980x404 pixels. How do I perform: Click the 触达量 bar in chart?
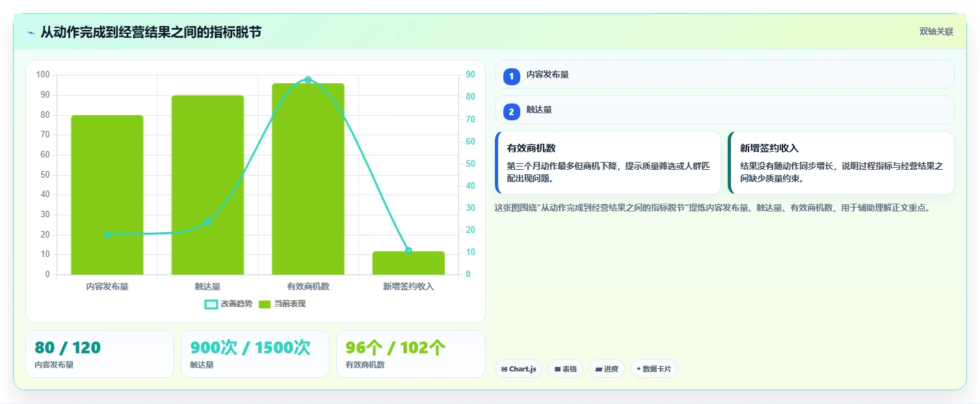(x=207, y=185)
